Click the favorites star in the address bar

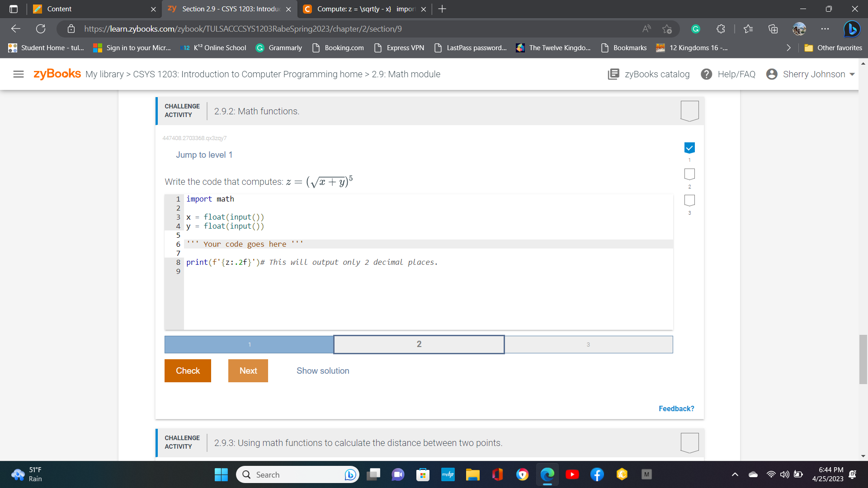[748, 28]
